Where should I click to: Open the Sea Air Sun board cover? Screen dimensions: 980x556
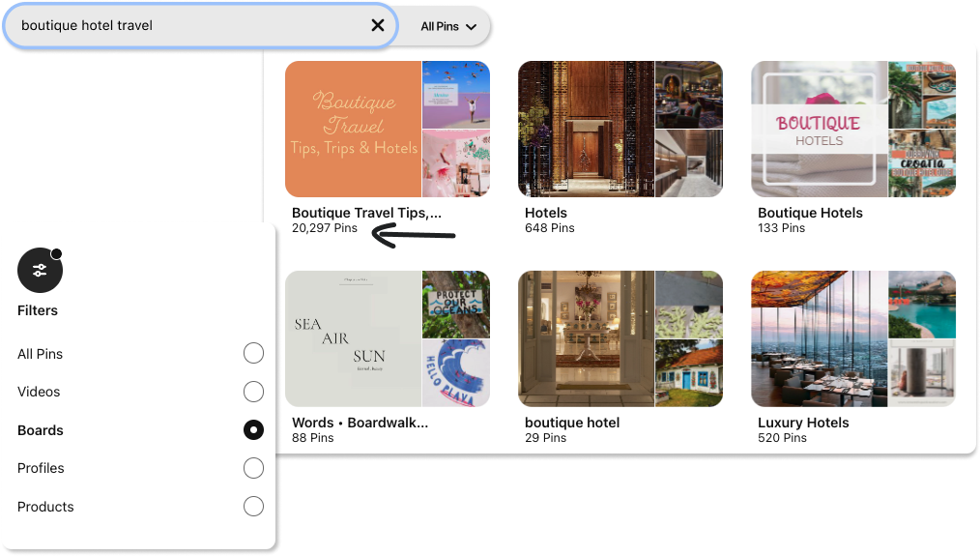click(388, 339)
